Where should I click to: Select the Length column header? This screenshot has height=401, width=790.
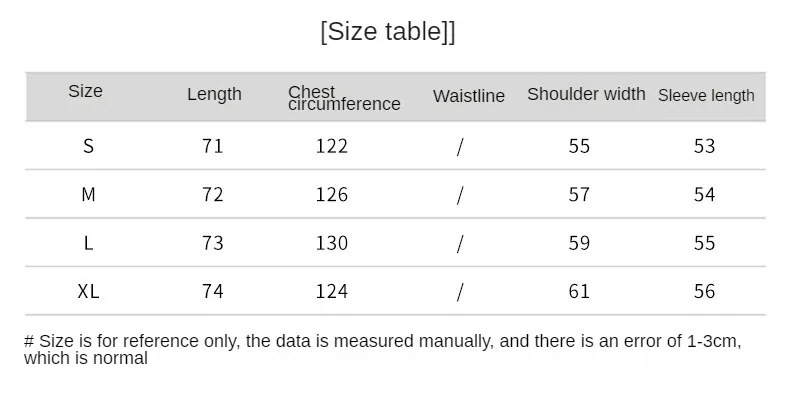(x=214, y=94)
